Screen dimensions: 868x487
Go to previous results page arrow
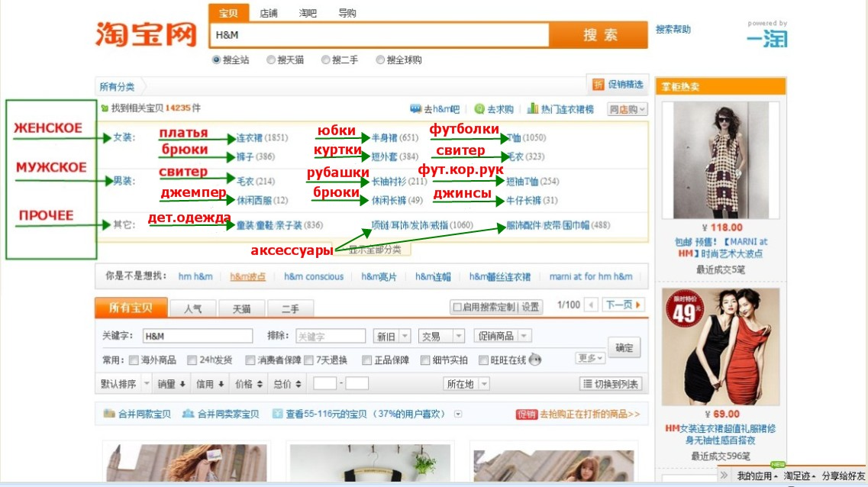coord(591,305)
